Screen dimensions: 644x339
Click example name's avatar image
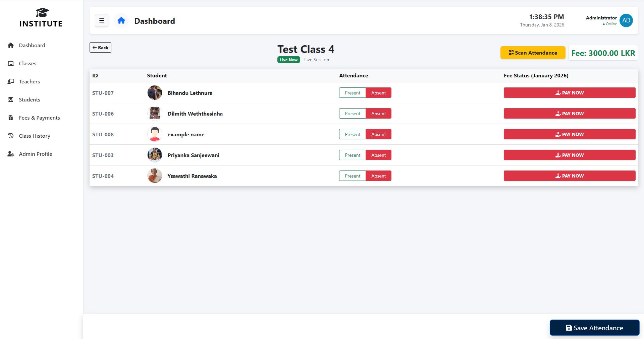(155, 134)
